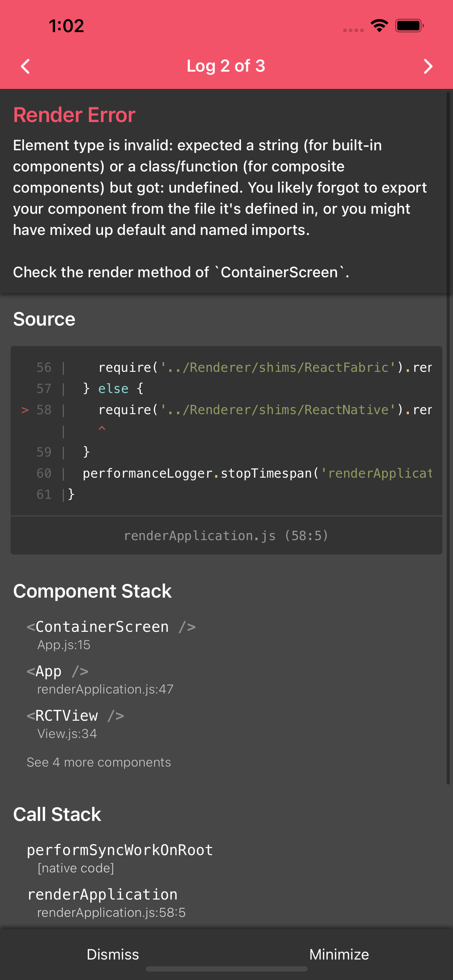453x980 pixels.
Task: Tap the home indicator bar at bottom
Action: [226, 969]
